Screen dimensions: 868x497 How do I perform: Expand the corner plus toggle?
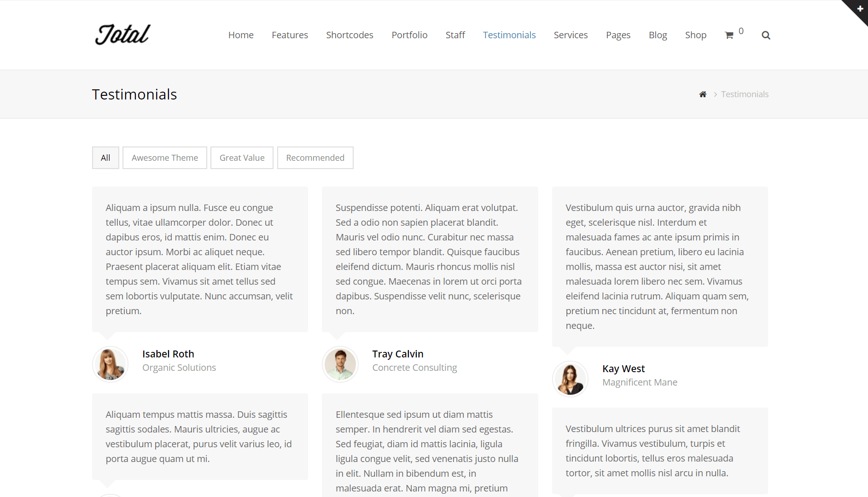(x=860, y=8)
